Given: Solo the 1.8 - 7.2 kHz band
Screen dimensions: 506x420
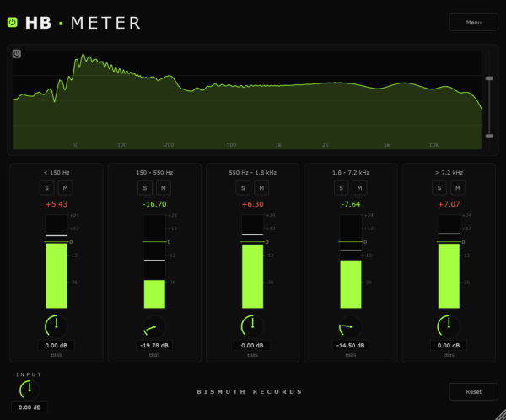Looking at the screenshot, I should pos(341,188).
